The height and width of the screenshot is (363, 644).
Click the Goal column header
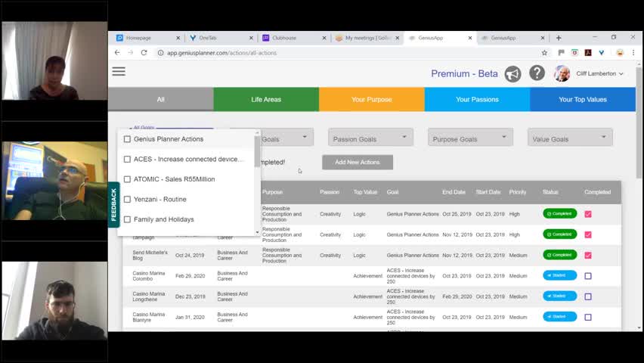[x=392, y=192]
